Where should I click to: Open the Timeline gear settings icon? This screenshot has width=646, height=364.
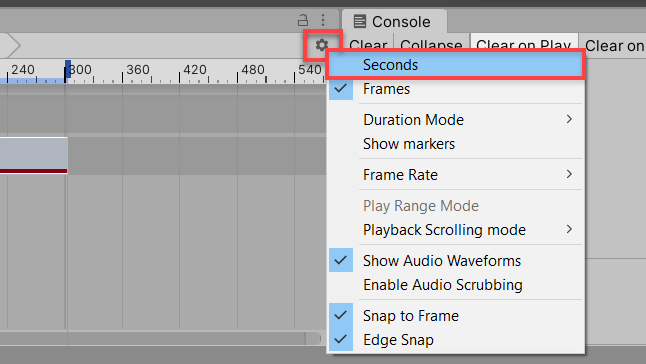coord(322,45)
